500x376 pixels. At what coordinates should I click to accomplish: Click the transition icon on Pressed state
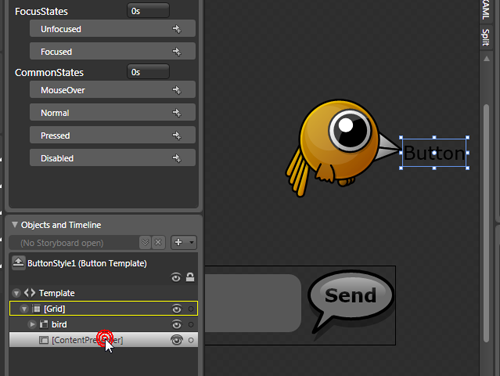click(177, 135)
